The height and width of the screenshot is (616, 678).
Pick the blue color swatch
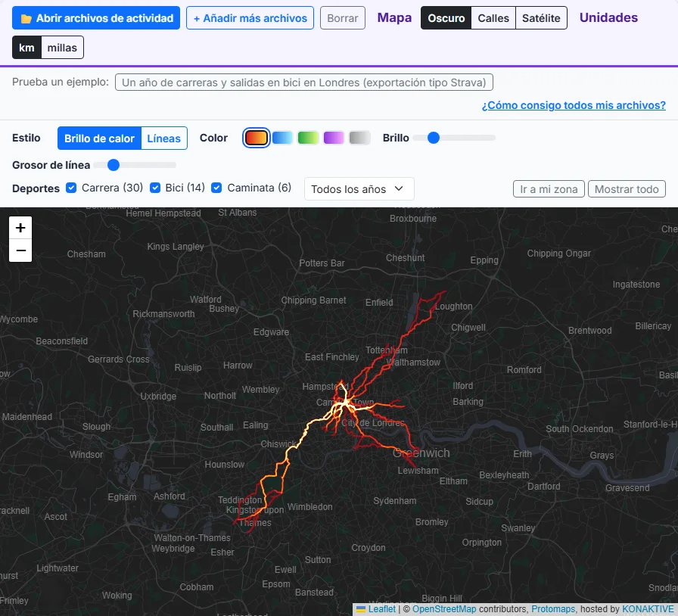click(282, 138)
